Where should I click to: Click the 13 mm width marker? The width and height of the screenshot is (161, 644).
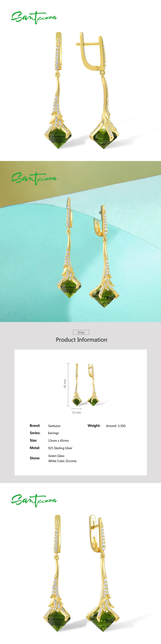(77, 413)
